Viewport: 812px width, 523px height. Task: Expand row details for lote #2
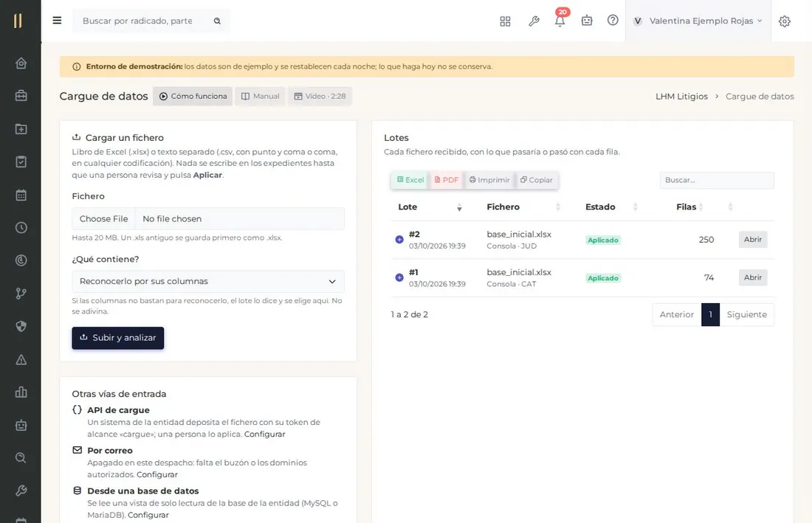(x=399, y=240)
